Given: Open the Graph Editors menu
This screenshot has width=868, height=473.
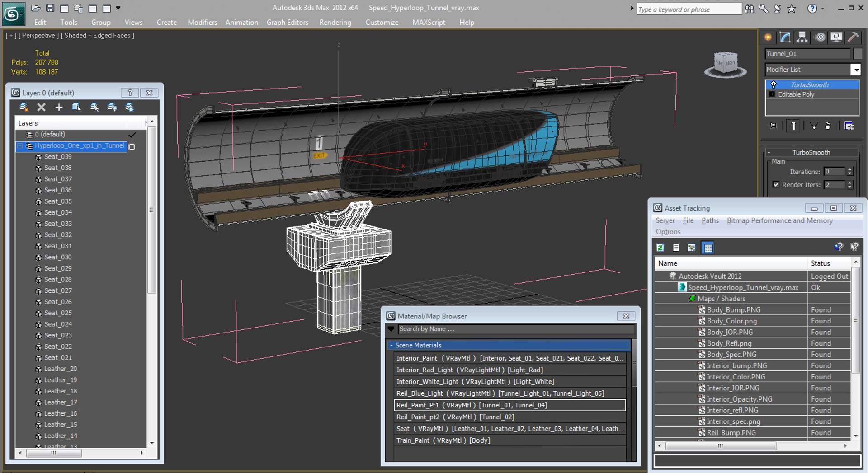Looking at the screenshot, I should point(287,22).
